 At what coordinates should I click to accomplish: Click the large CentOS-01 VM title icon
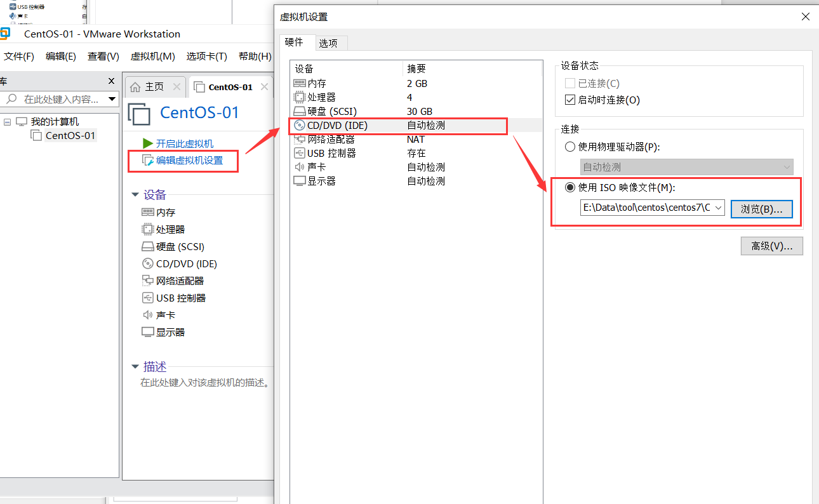[140, 114]
